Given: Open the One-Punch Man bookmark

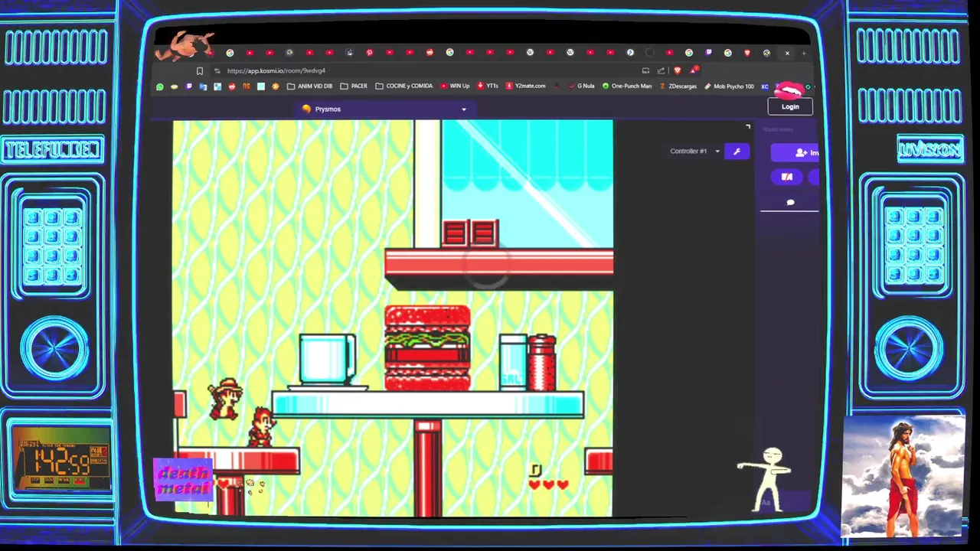Looking at the screenshot, I should tap(627, 86).
